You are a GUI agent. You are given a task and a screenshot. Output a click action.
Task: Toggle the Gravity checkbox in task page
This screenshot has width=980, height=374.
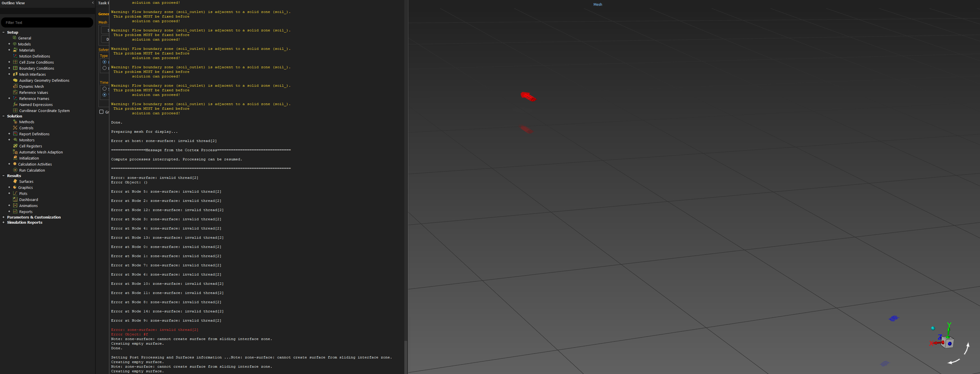pyautogui.click(x=101, y=112)
